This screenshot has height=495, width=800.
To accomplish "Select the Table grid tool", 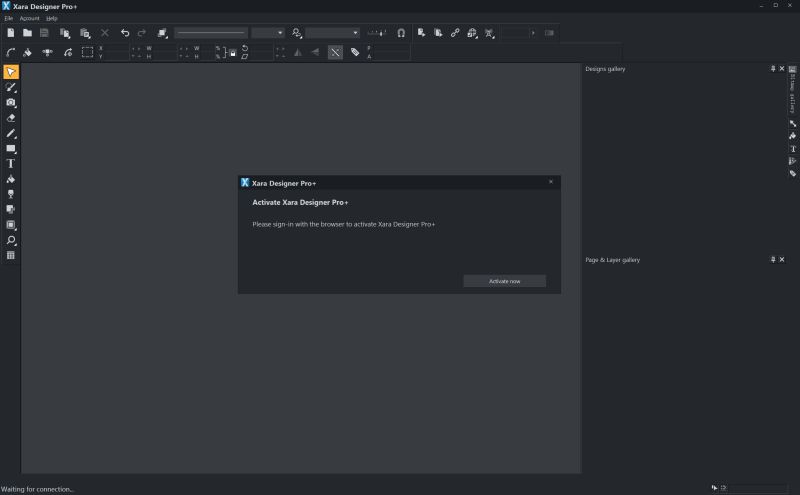I will [11, 255].
